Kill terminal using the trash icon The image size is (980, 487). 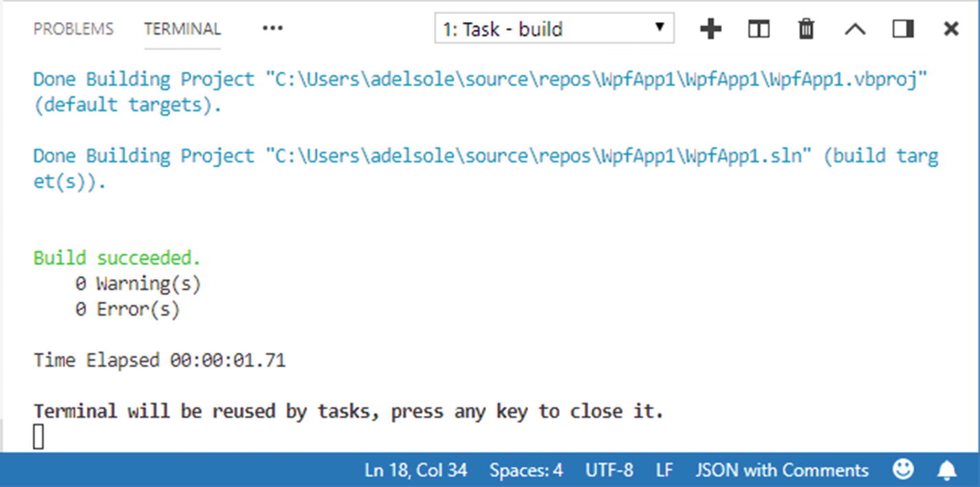(806, 29)
